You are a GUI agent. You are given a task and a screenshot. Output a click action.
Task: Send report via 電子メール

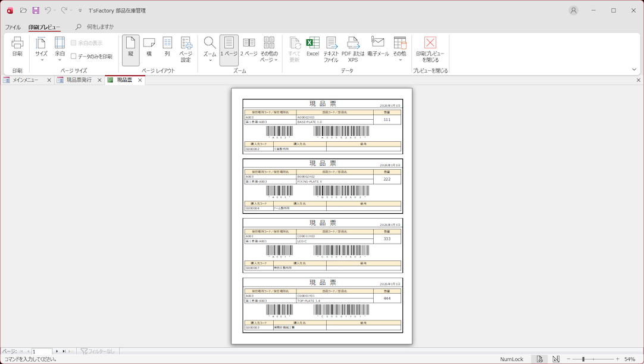coord(378,46)
